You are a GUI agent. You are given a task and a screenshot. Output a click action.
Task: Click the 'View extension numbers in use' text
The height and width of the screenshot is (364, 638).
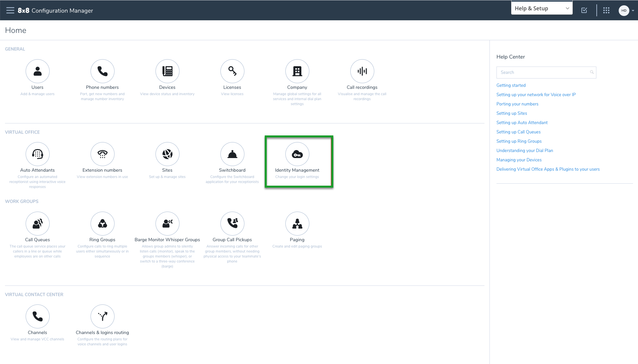(102, 177)
